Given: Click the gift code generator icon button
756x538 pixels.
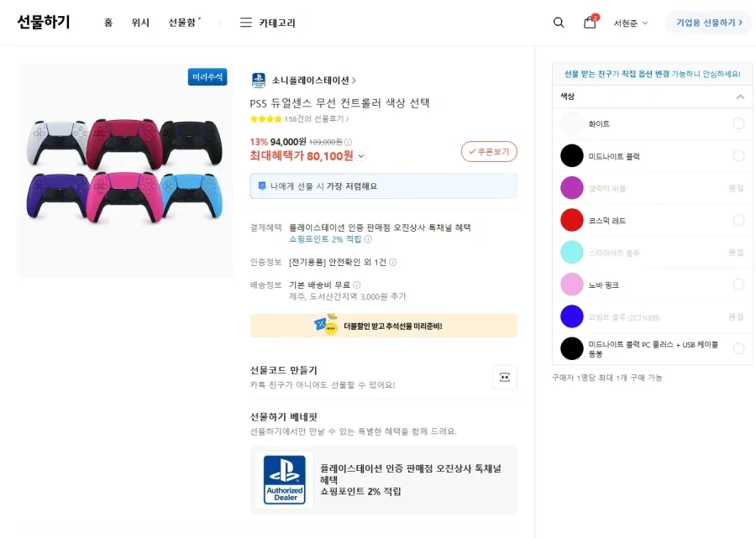Looking at the screenshot, I should [505, 377].
